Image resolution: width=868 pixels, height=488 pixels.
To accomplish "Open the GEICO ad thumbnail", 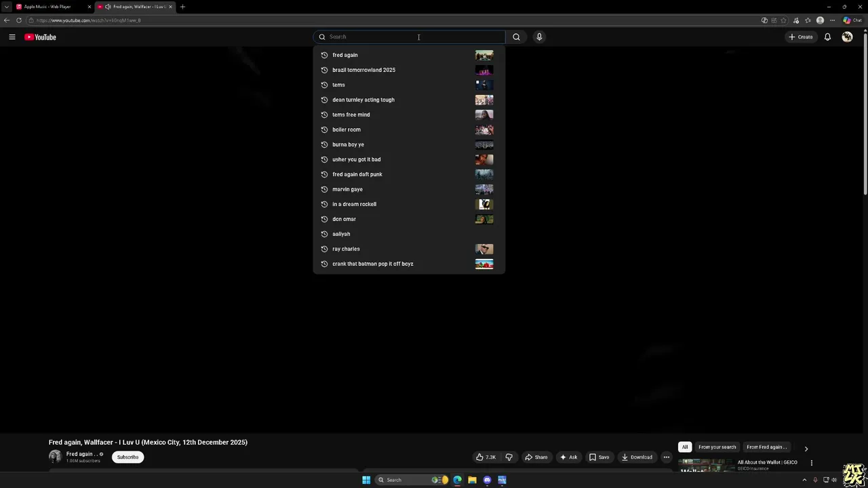I will click(706, 466).
